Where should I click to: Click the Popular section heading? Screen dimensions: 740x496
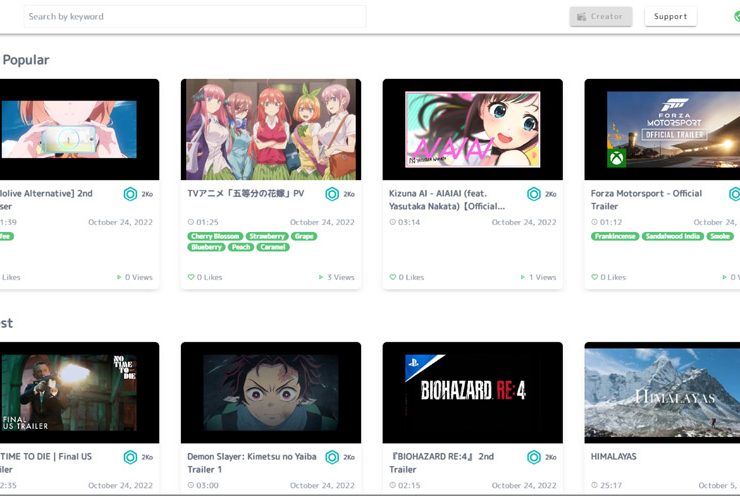tap(26, 60)
